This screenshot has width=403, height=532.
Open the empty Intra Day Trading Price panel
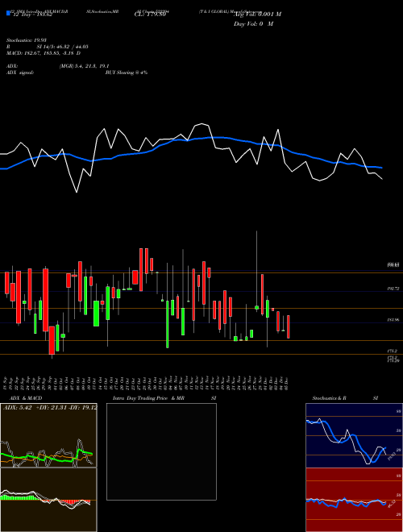pos(161,451)
